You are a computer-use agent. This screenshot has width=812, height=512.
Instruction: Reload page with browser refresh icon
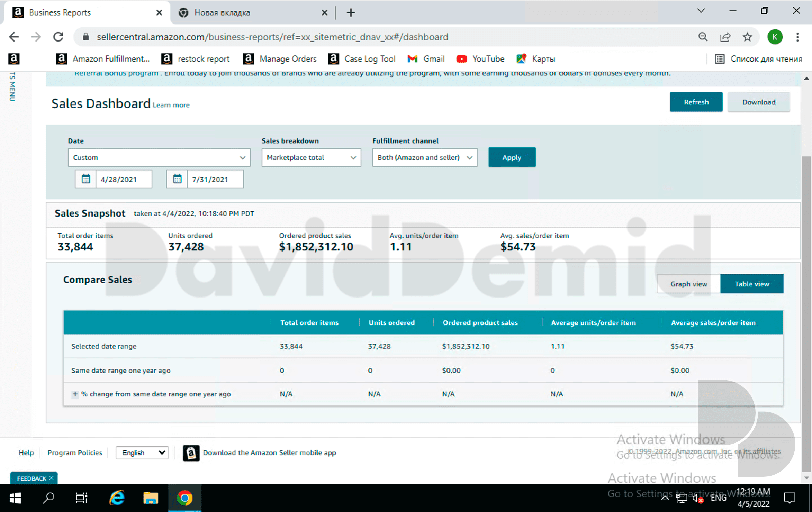pyautogui.click(x=58, y=37)
